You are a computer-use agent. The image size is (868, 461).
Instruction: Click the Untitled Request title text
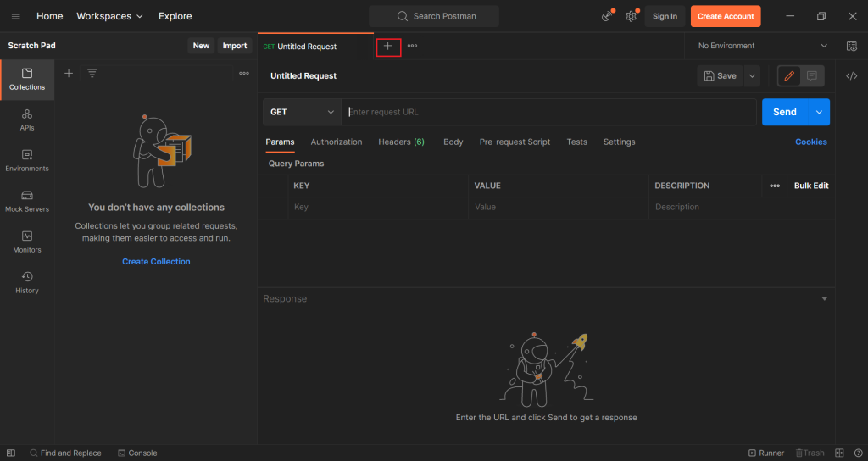click(303, 75)
